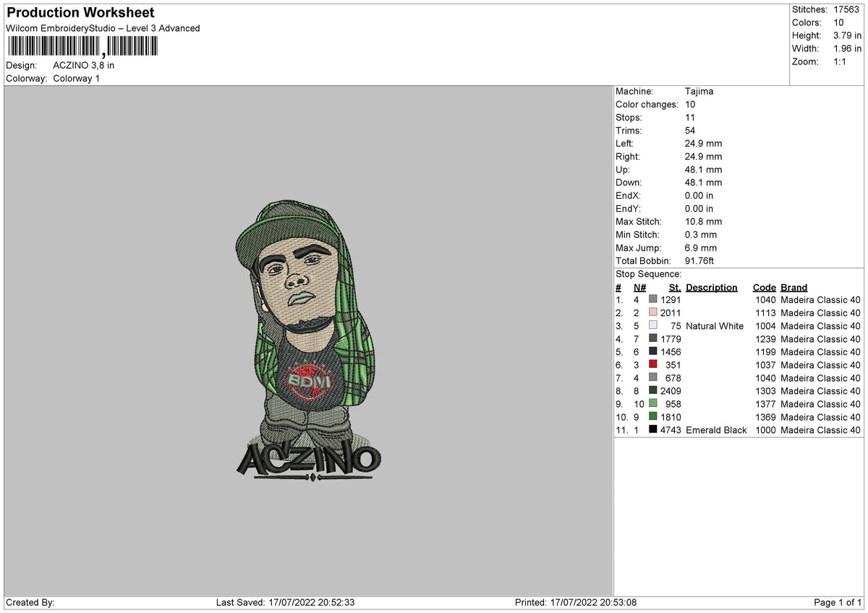Click the Stops value '11'
868x613 pixels.
coord(690,117)
